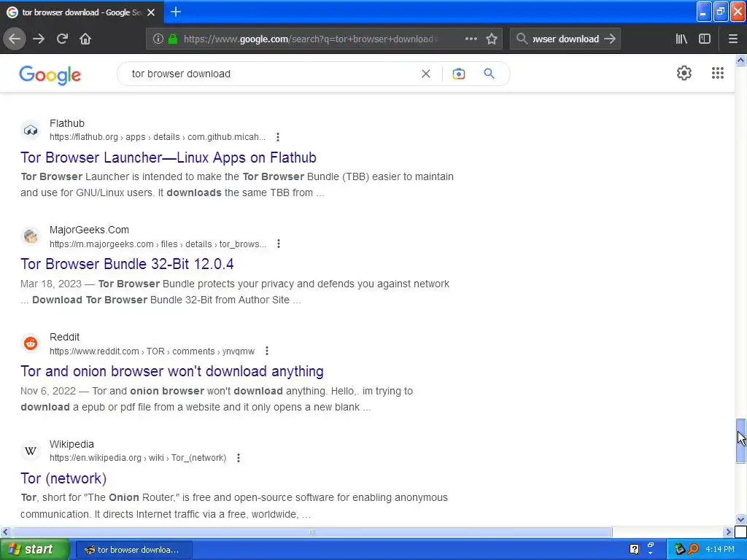The image size is (747, 560).
Task: Click the MajorGeeks site favicon
Action: tap(31, 237)
